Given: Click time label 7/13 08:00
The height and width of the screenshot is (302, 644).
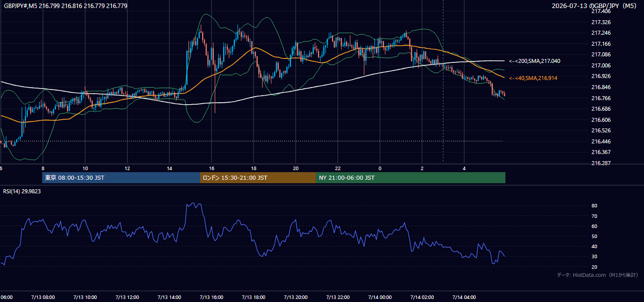Looking at the screenshot, I should coord(43,297).
